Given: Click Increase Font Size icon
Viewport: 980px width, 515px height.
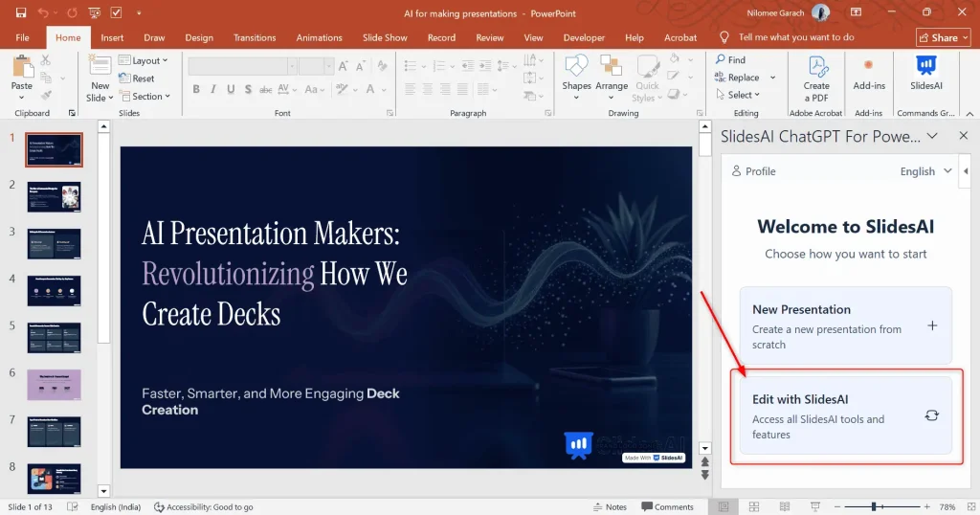Looking at the screenshot, I should [x=344, y=66].
